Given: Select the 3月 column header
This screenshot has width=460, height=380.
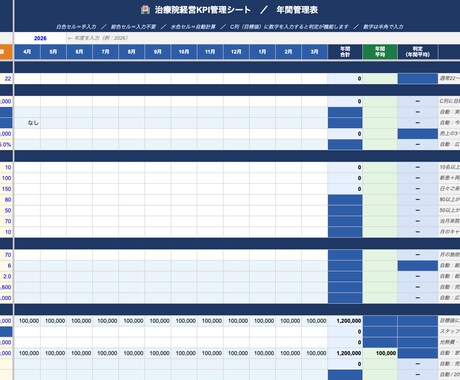Looking at the screenshot, I should [314, 52].
